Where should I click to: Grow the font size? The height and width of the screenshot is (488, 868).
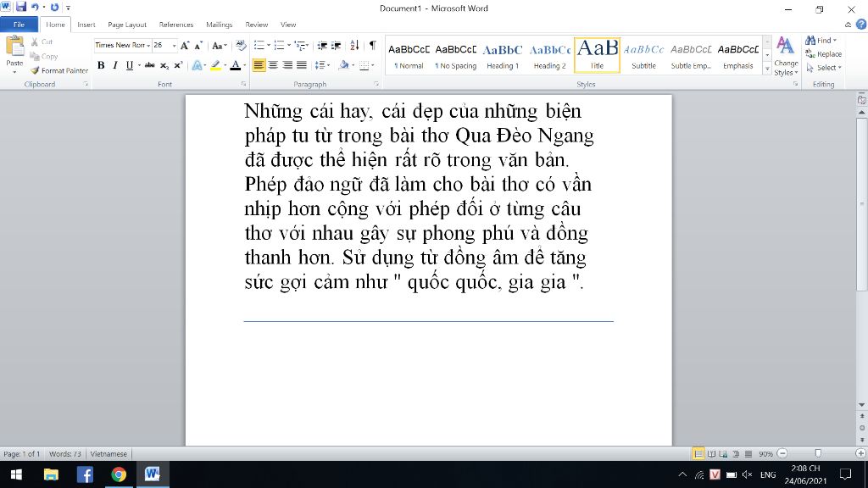point(184,46)
